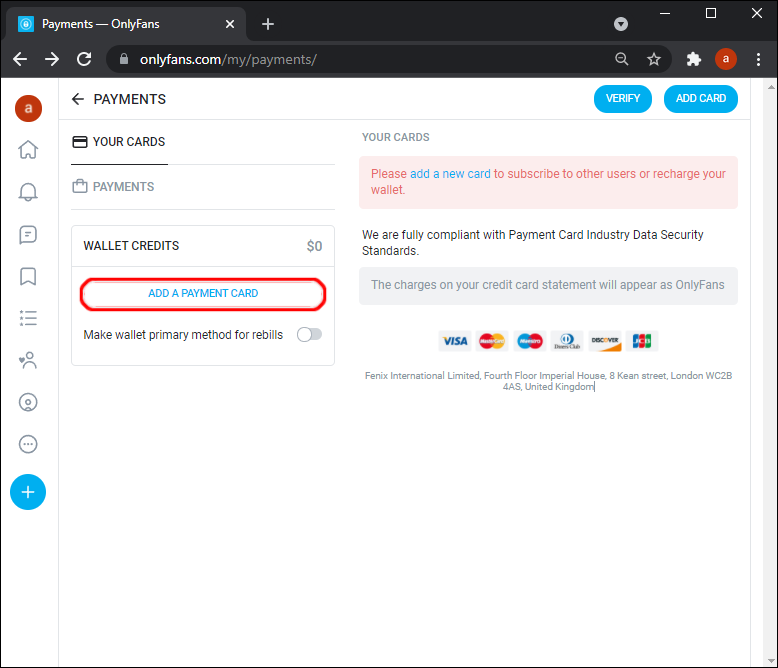
Task: Open the Chrome three-dot menu
Action: click(758, 59)
